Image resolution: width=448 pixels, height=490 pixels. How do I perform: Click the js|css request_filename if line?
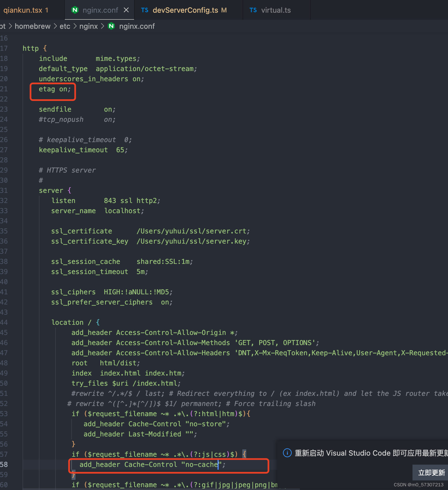[x=159, y=454]
